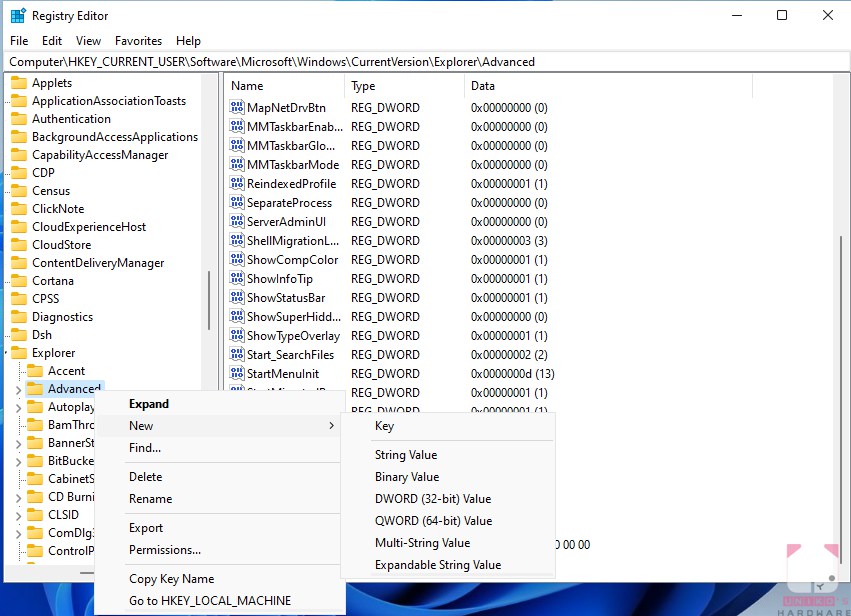Choose Go to HKEY_LOCAL_MACHINE
This screenshot has height=616, width=851.
click(x=219, y=601)
